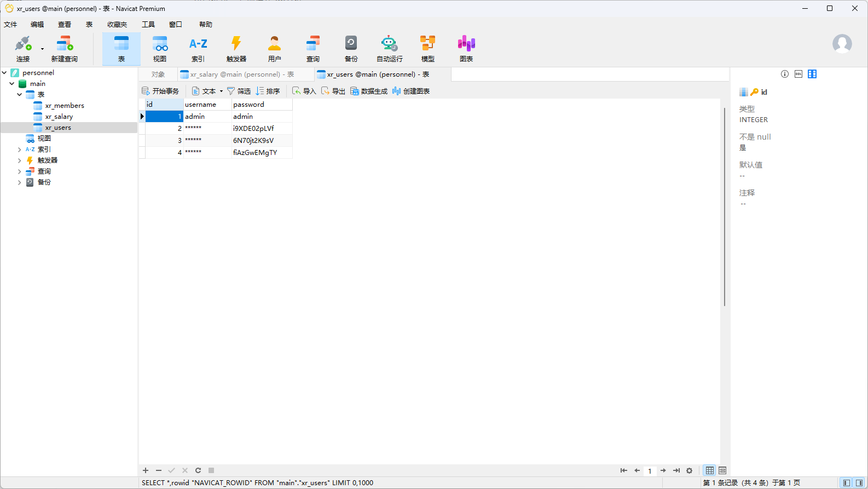
Task: Toggle the left navigation pane visibility
Action: [x=847, y=483]
